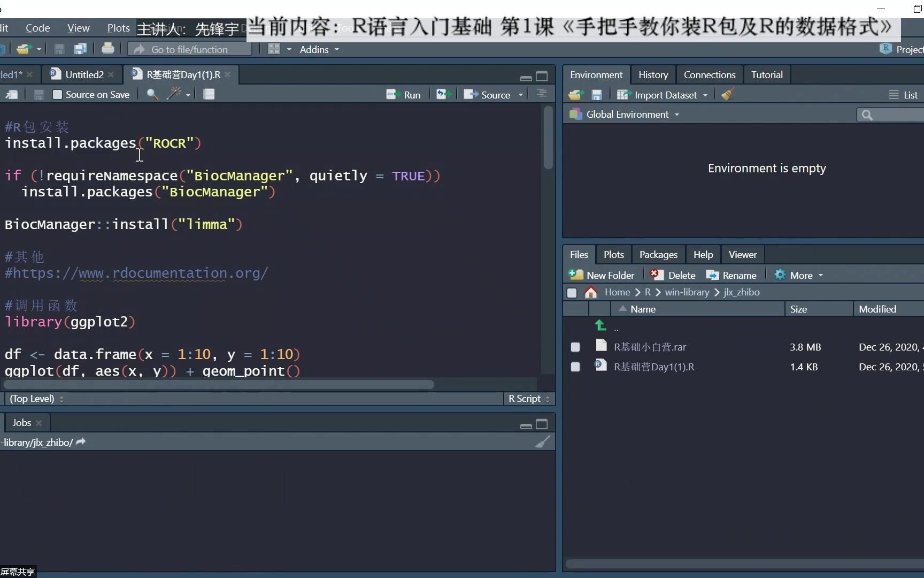Open the Import Dataset tool

pos(663,94)
